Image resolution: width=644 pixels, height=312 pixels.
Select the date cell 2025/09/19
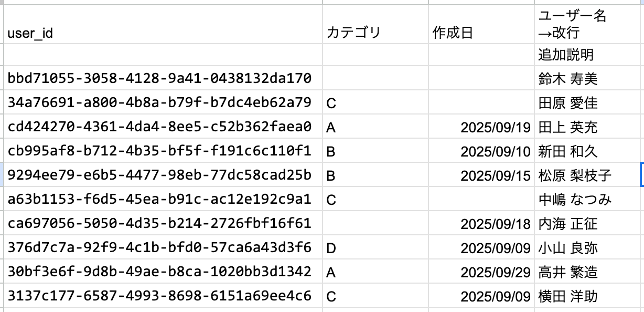481,127
